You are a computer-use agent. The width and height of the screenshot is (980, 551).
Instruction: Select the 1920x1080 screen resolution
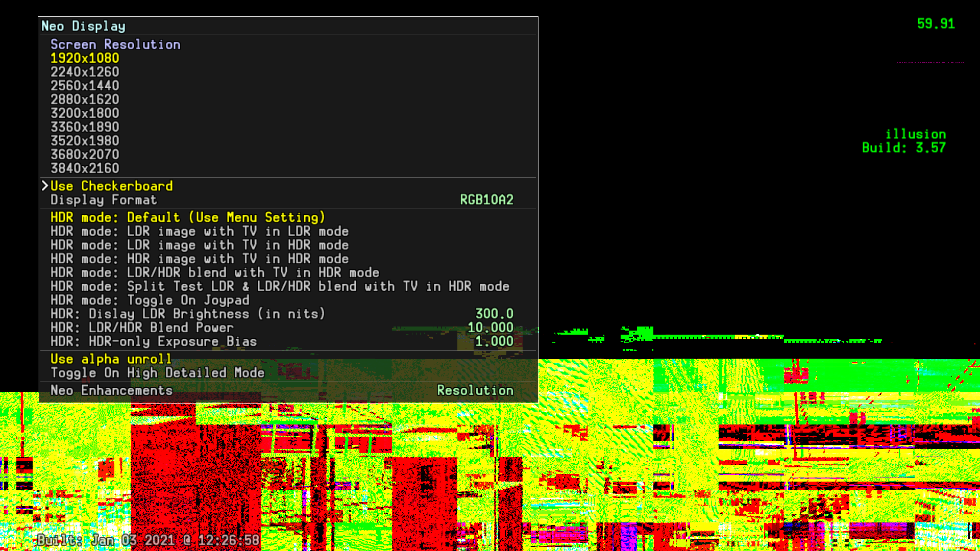[85, 58]
